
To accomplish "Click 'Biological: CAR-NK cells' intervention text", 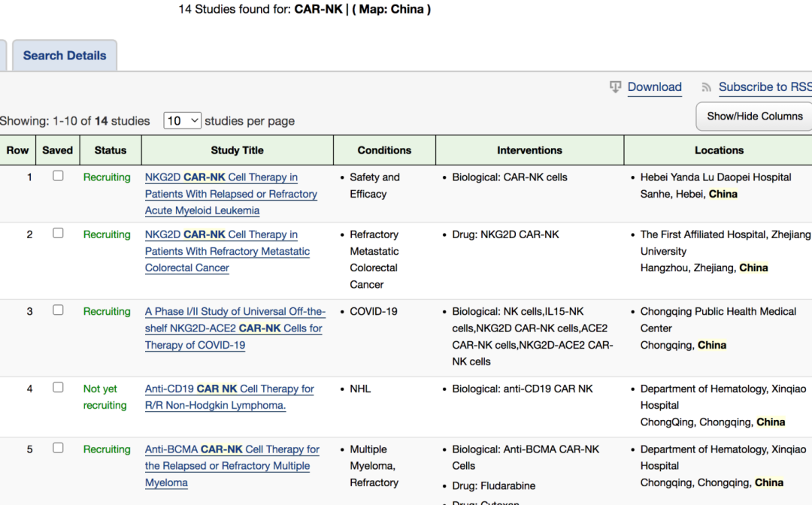I will point(510,177).
